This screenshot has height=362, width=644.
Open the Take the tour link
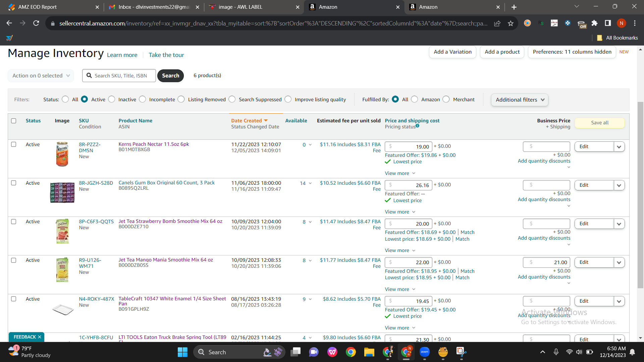[166, 55]
